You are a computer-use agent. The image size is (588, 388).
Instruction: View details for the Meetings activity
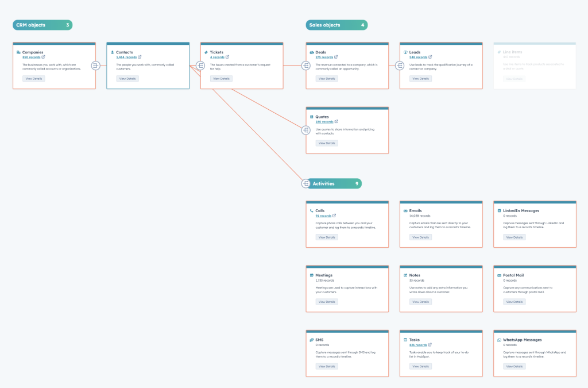point(327,301)
